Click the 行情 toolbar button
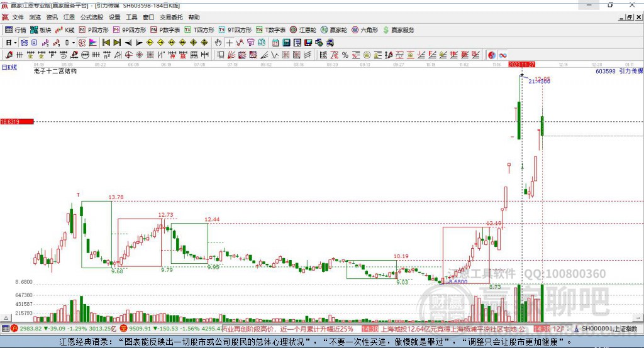 [x=16, y=30]
